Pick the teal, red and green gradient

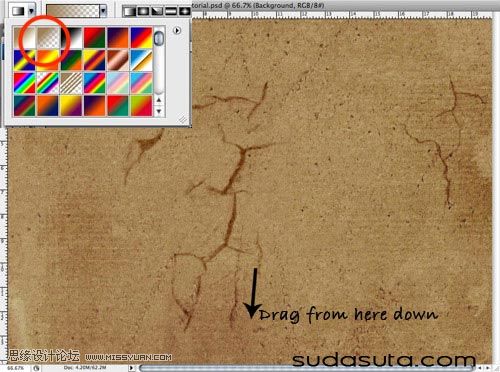coord(24,106)
